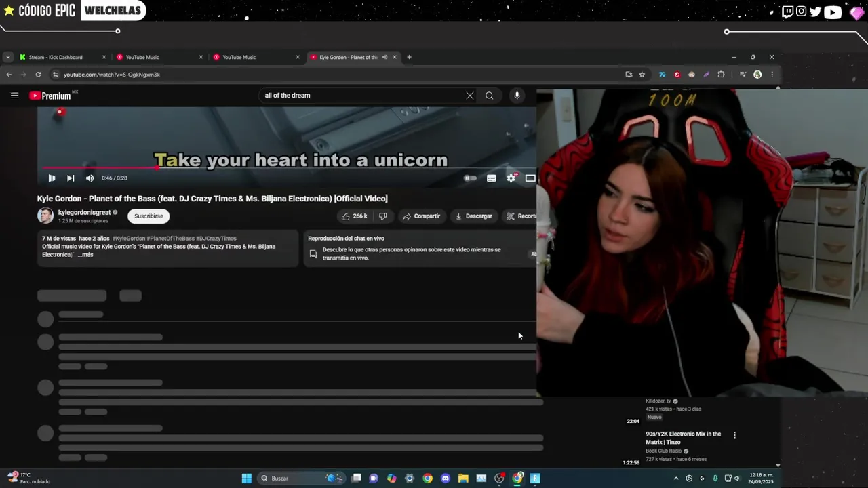
Task: Mute the video player volume icon
Action: (90, 178)
